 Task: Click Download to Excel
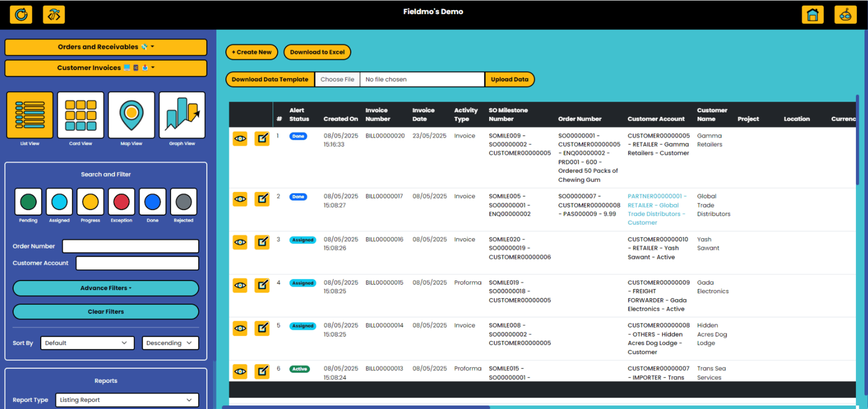(317, 52)
